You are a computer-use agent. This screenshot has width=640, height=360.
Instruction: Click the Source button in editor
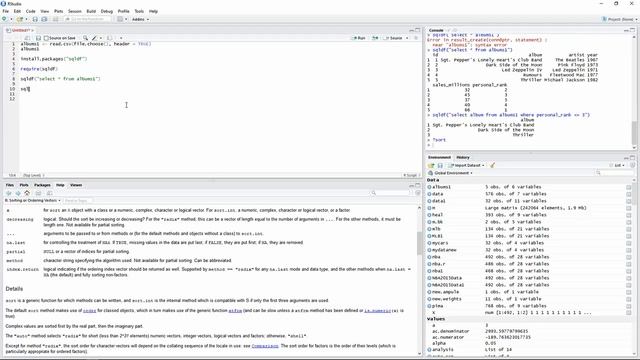(393, 38)
